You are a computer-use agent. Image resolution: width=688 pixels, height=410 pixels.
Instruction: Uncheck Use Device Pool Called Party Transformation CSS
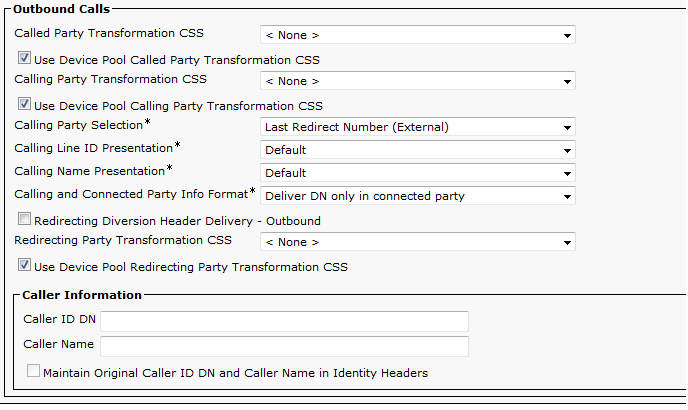pos(24,58)
